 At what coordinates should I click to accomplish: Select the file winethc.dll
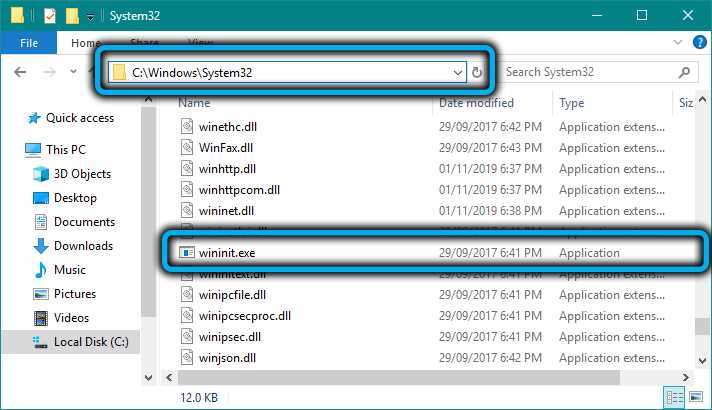tap(227, 127)
